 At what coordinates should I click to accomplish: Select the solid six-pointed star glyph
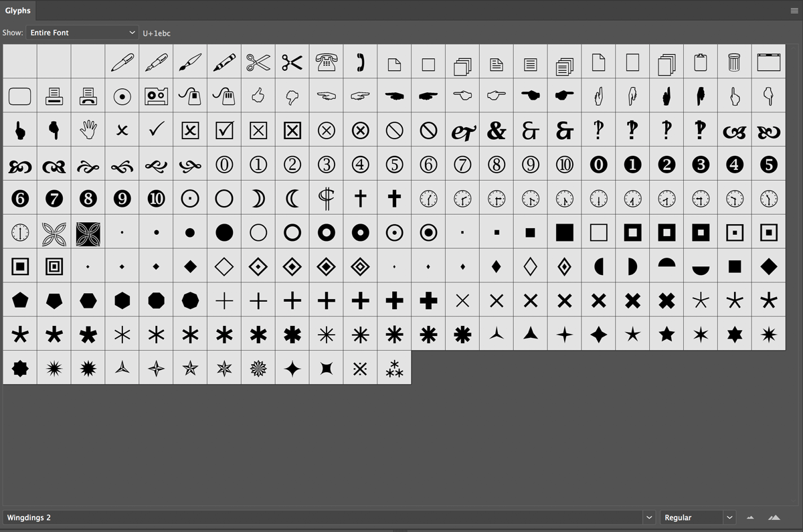(x=735, y=335)
